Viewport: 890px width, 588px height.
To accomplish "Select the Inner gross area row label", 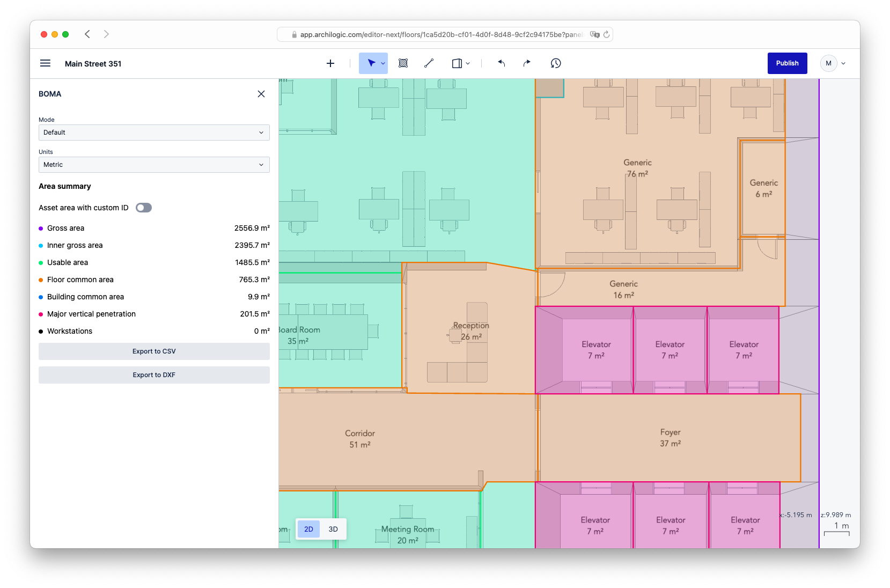I will pyautogui.click(x=75, y=245).
